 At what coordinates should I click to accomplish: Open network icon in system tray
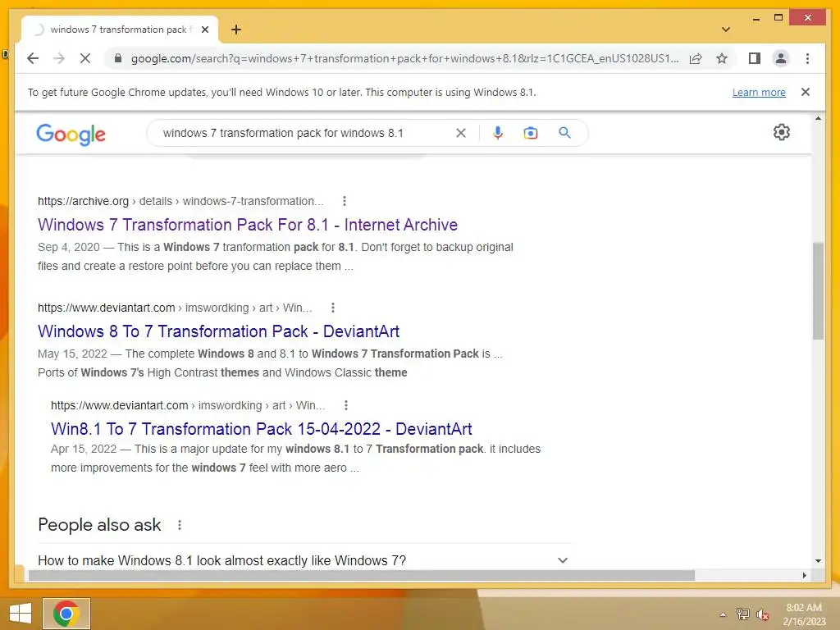[742, 614]
